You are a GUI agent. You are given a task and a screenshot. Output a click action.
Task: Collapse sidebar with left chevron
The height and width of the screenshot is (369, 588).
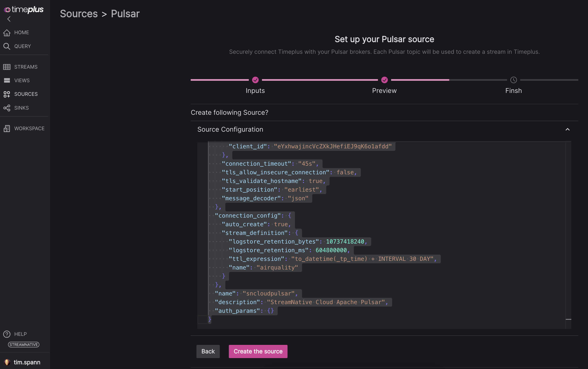pos(9,19)
